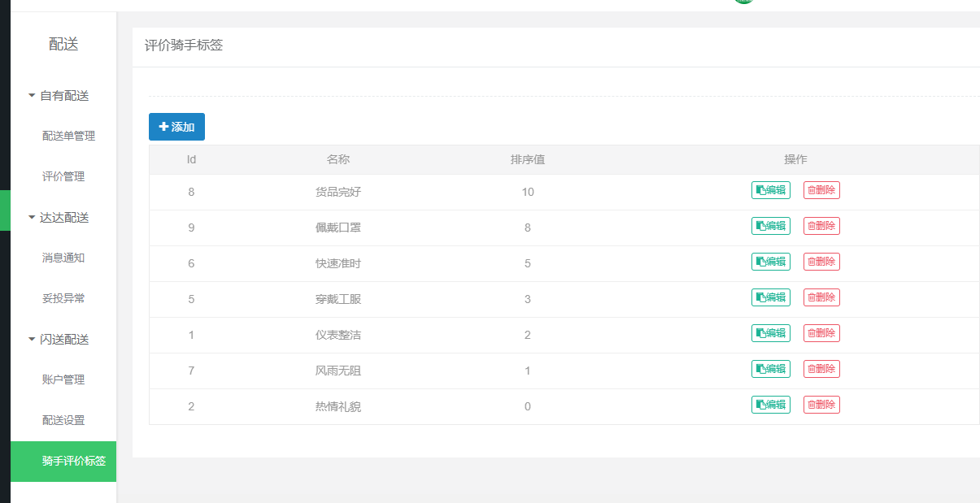Collapse the 自有配送 menu group
Viewport: 980px width, 503px height.
[x=59, y=96]
